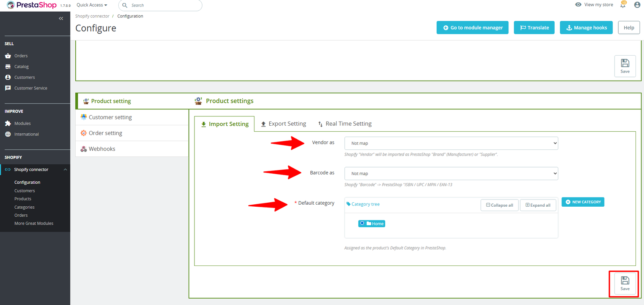Select More Great Modules item
Screen dimensions: 644x305
(34, 224)
